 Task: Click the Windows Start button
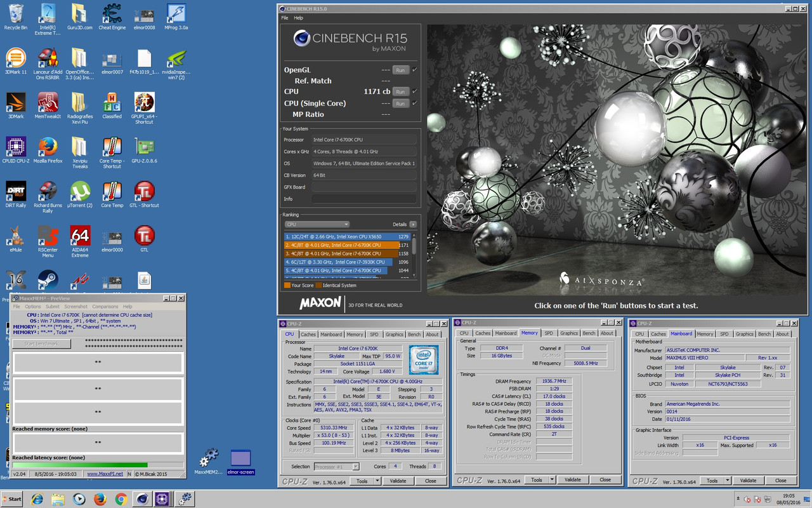tap(13, 499)
